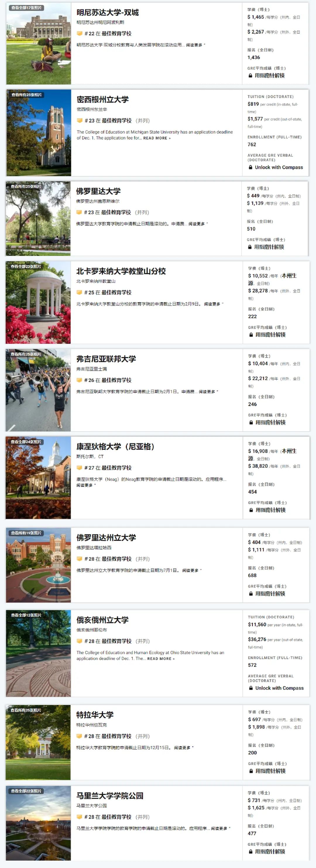Viewport: 316px width, 868px height.
Task: Click lock icon beside Unlock with Compass, Michigan State
Action: coord(250,167)
